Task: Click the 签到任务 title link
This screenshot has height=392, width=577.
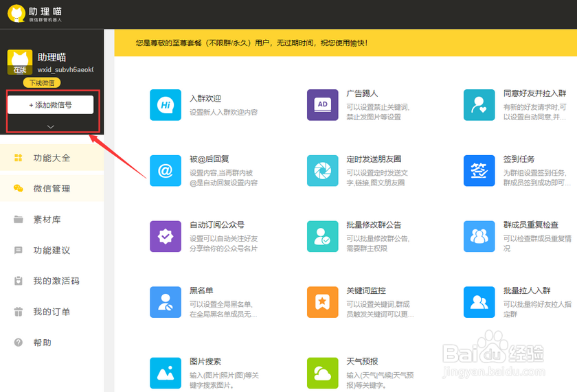Action: (519, 159)
